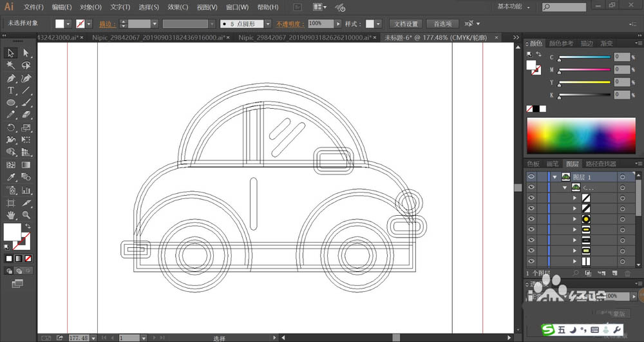This screenshot has width=644, height=342.
Task: Click the 文档设置 button
Action: [x=406, y=24]
